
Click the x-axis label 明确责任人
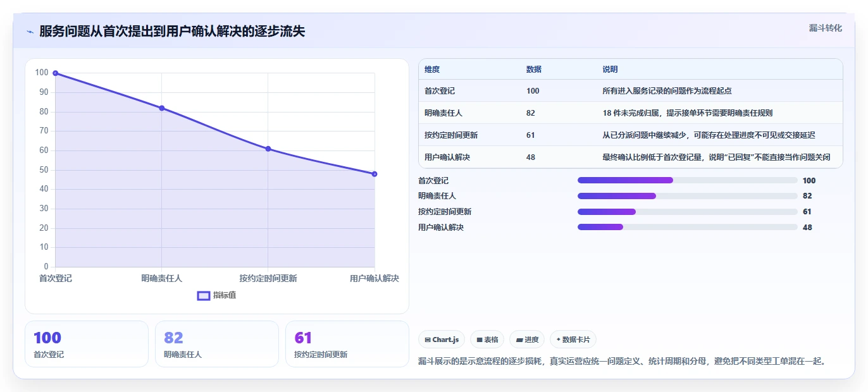coord(162,279)
